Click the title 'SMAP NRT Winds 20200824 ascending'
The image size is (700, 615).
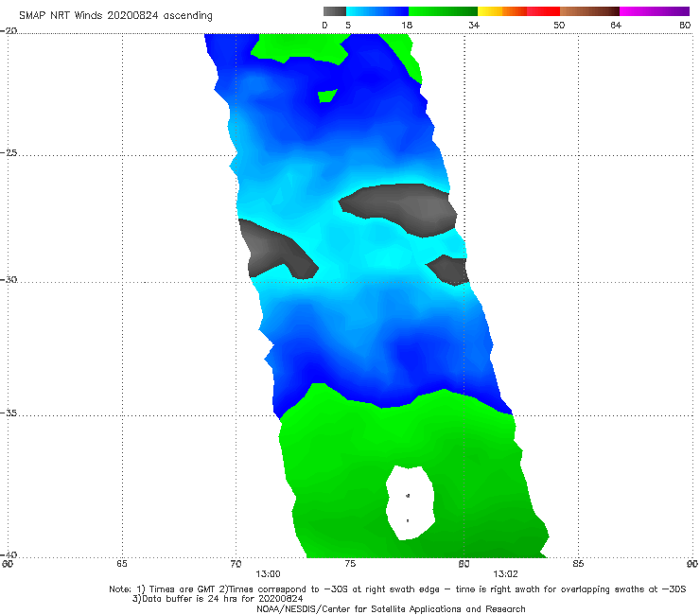pyautogui.click(x=115, y=16)
